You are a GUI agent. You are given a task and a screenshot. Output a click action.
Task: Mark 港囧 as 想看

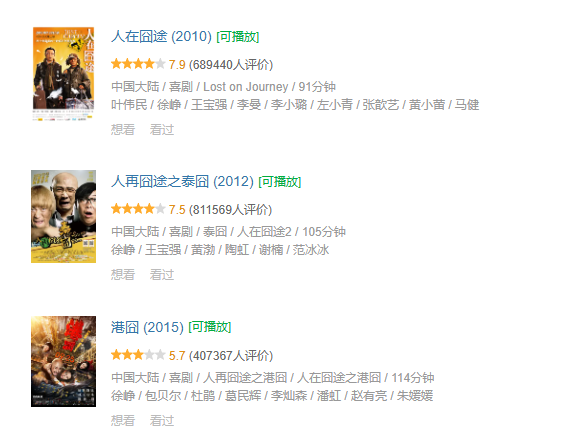123,420
